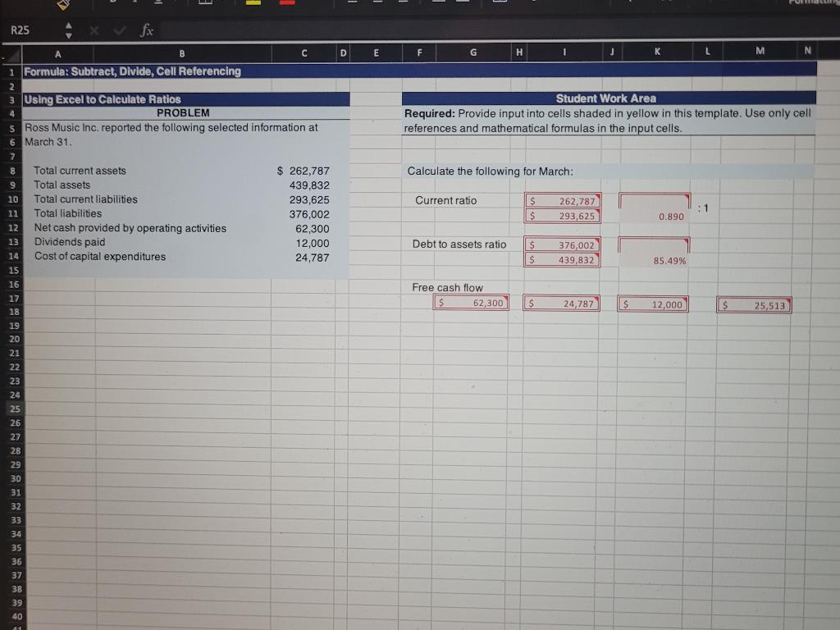Select column A header
This screenshot has width=840, height=630.
58,54
